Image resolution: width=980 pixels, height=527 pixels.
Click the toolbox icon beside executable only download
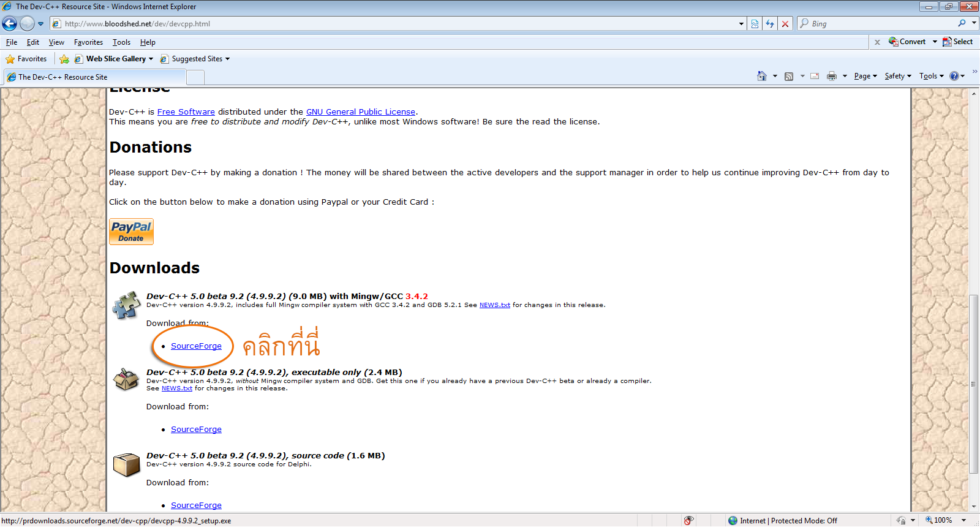coord(126,379)
